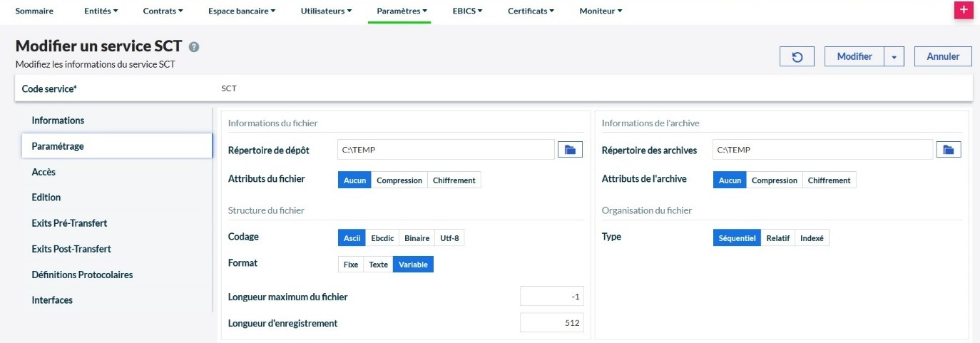The image size is (980, 343).
Task: Open the help question mark icon
Action: [194, 47]
